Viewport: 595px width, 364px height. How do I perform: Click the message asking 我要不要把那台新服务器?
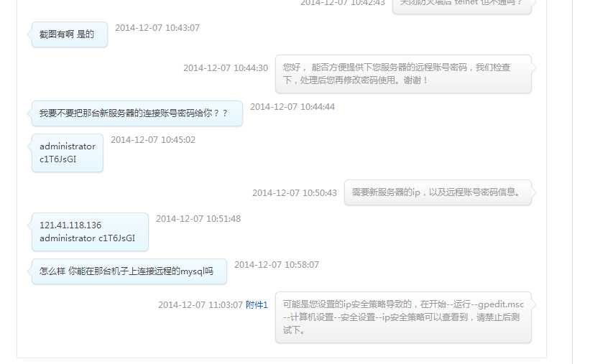[x=137, y=113]
